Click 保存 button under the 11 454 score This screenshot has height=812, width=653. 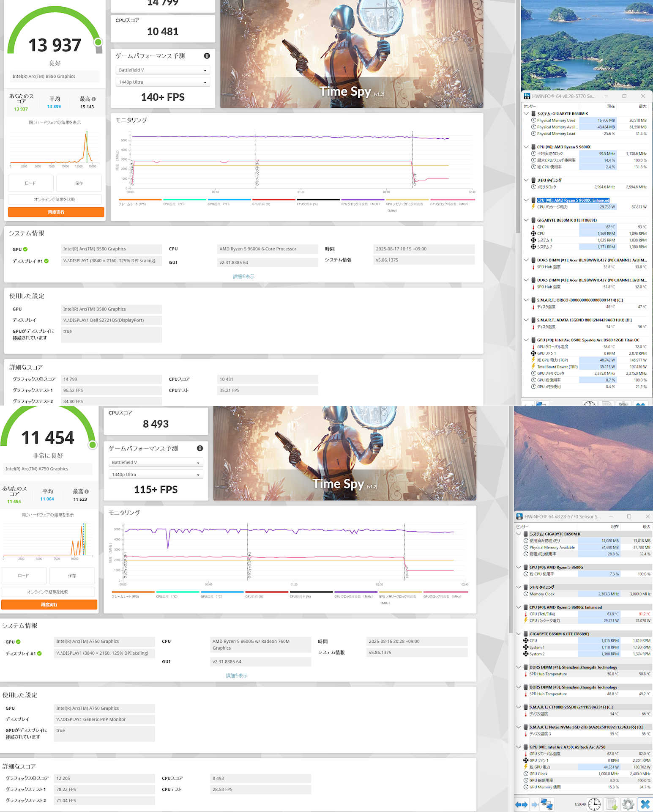pyautogui.click(x=72, y=576)
